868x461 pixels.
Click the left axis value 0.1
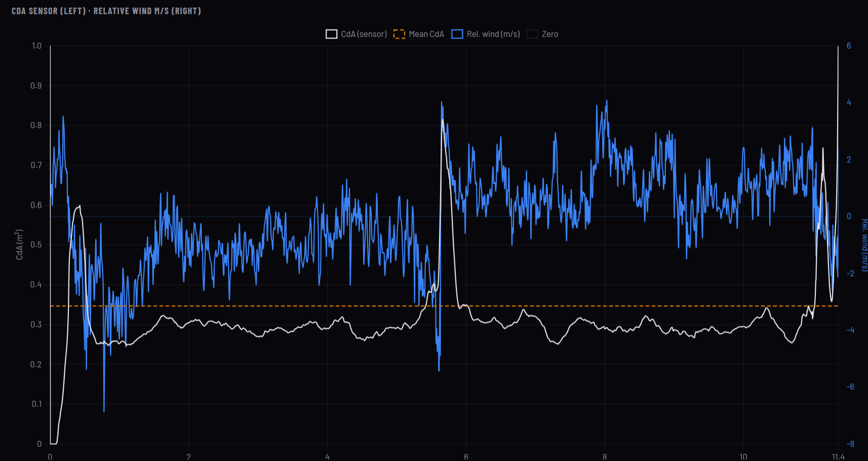coord(36,404)
